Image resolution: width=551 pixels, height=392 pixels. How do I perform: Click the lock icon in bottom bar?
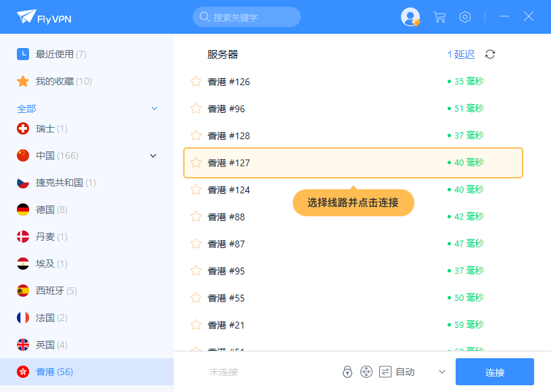347,372
